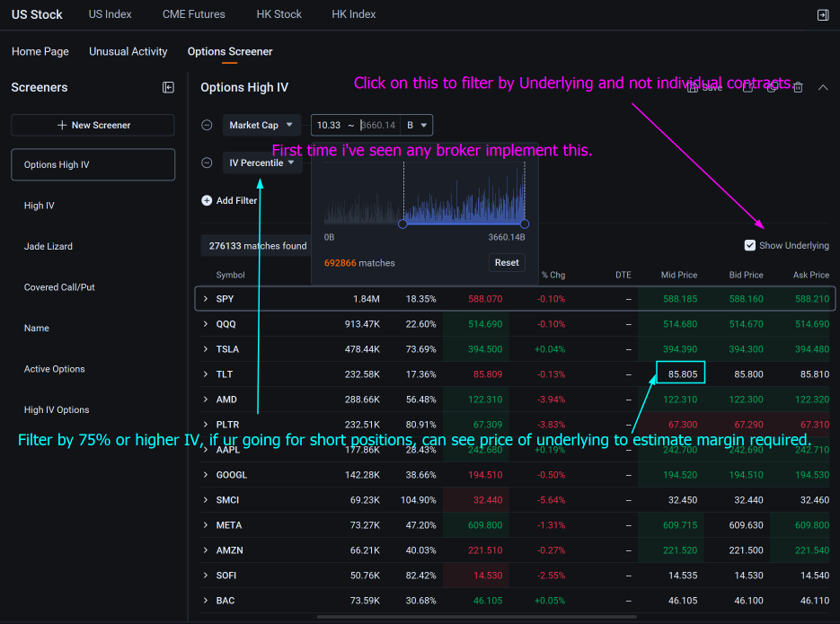Viewport: 840px width, 624px height.
Task: Expand the QQQ row
Action: coord(206,324)
